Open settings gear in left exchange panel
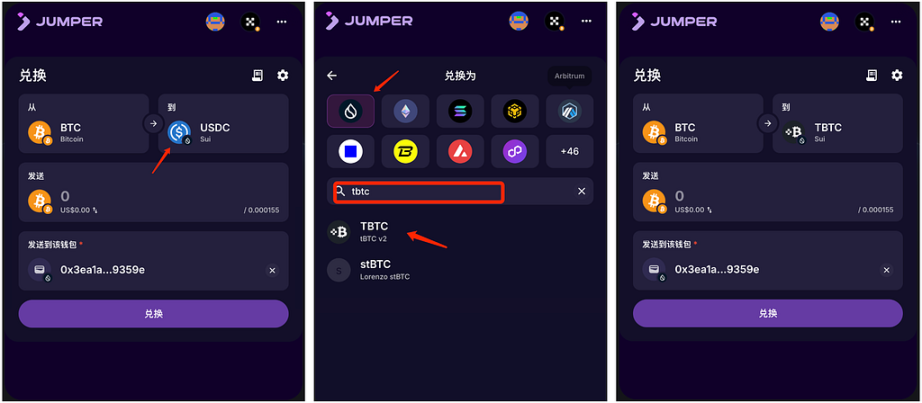Screen dimensions: 922x403 point(283,75)
